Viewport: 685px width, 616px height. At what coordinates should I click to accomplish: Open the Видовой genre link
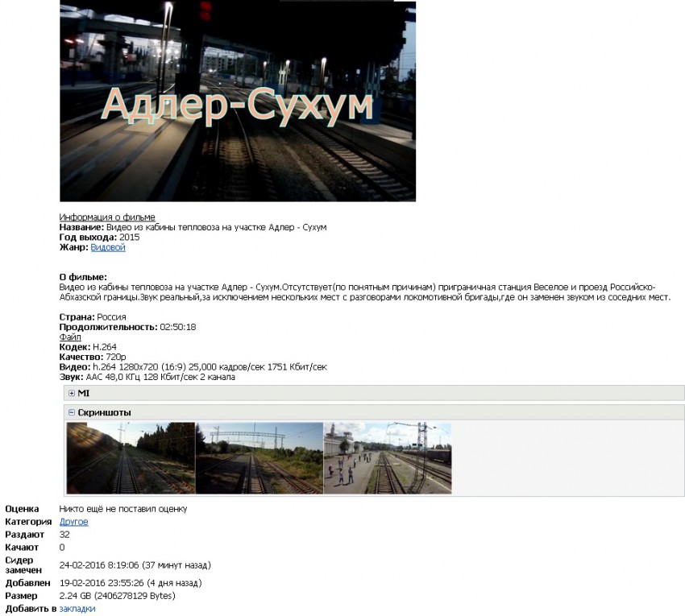click(x=108, y=248)
